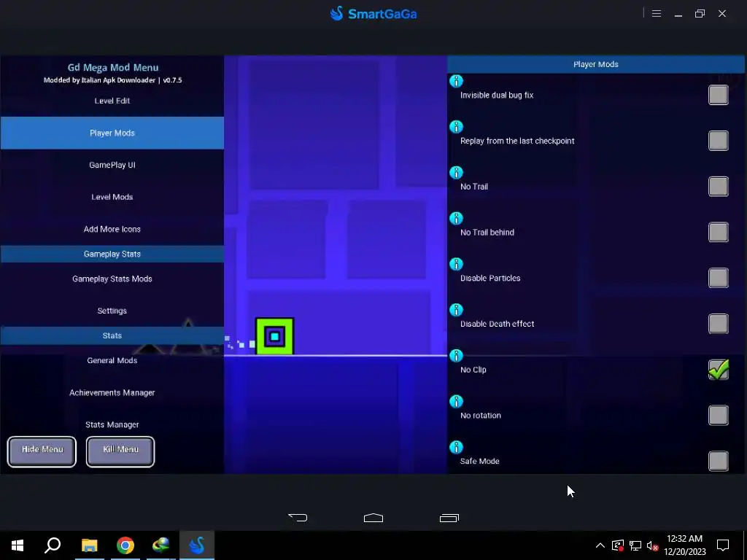Show hidden system tray icons
The image size is (747, 560).
pos(600,545)
